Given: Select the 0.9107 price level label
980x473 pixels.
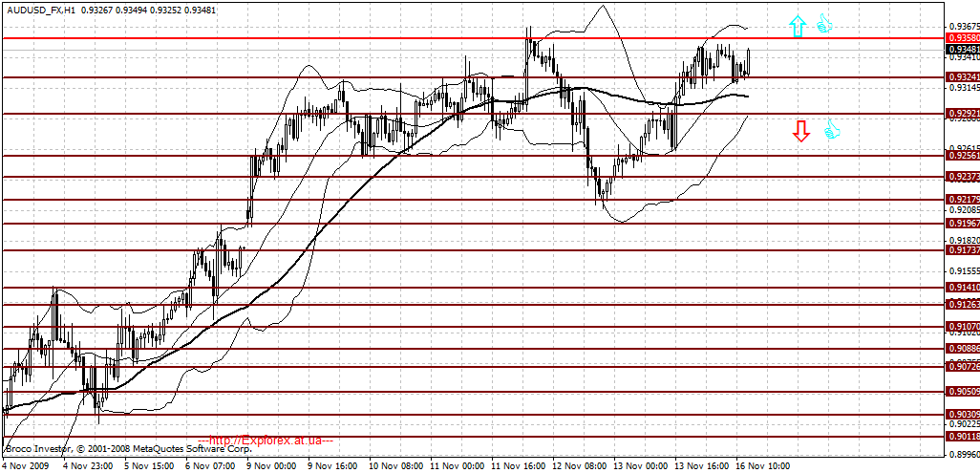Looking at the screenshot, I should [963, 327].
